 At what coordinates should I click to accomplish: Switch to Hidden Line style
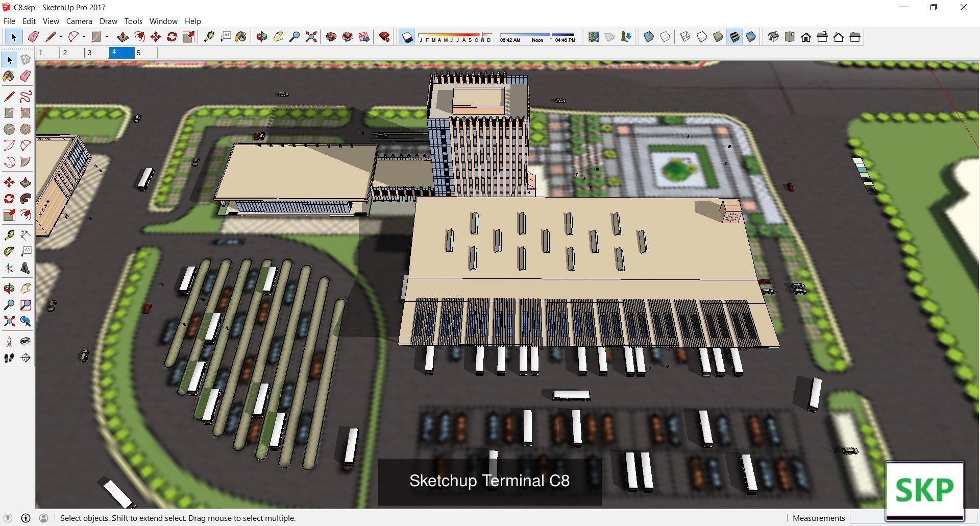702,37
